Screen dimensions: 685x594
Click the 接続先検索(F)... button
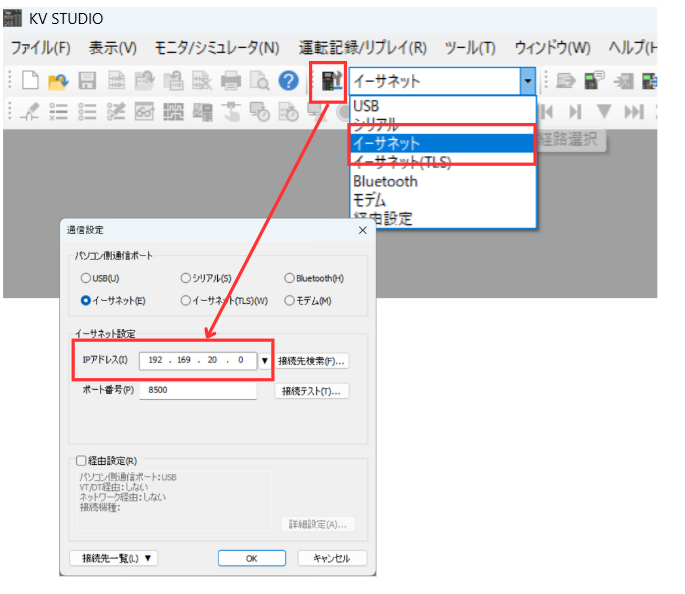click(311, 361)
